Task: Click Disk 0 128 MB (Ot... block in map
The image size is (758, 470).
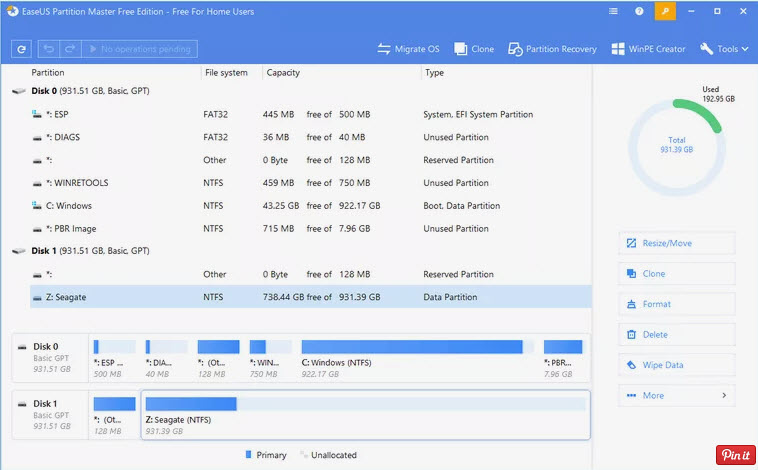Action: tap(219, 358)
